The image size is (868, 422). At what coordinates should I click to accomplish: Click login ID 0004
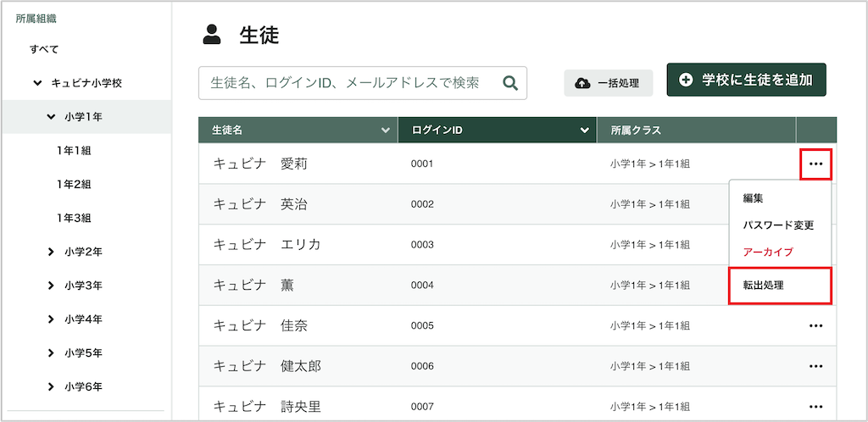[422, 286]
